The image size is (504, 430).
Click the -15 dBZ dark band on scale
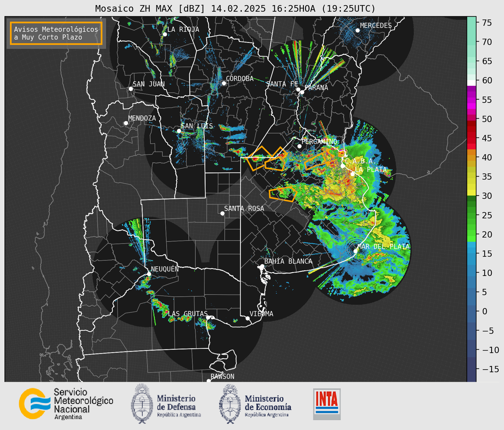(x=471, y=369)
